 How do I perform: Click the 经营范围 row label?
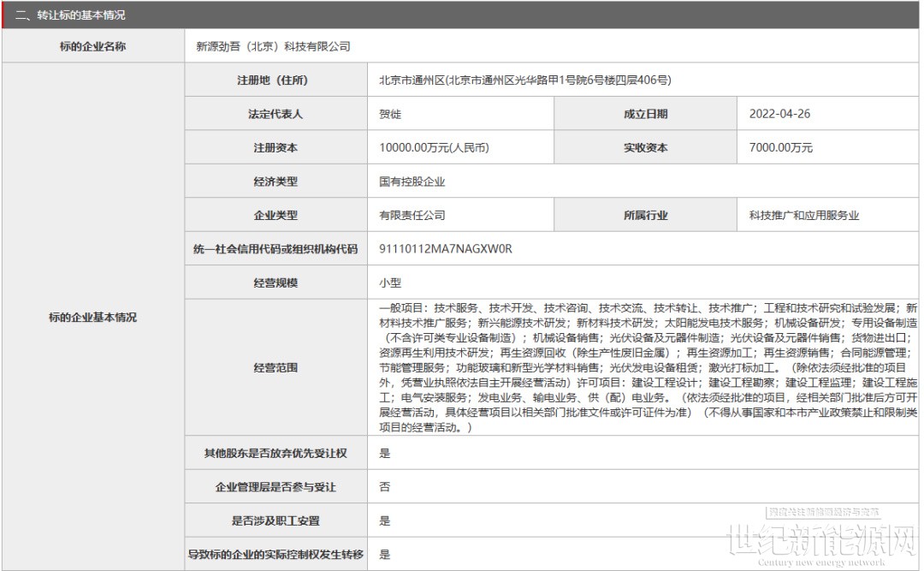[275, 367]
